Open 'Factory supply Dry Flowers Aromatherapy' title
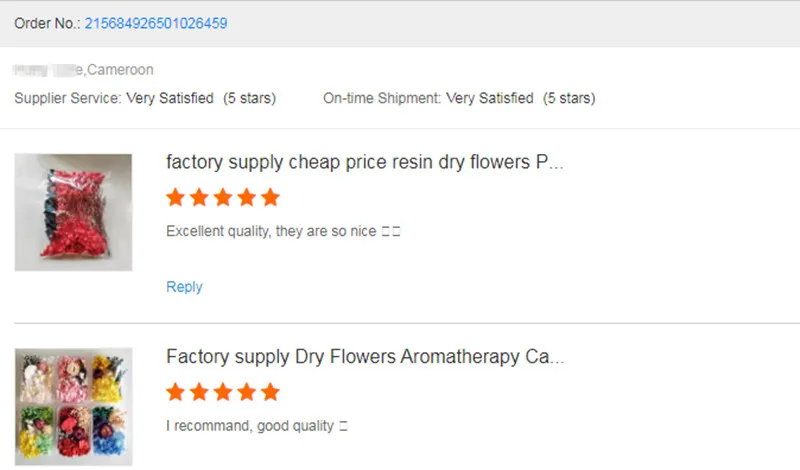 [364, 356]
